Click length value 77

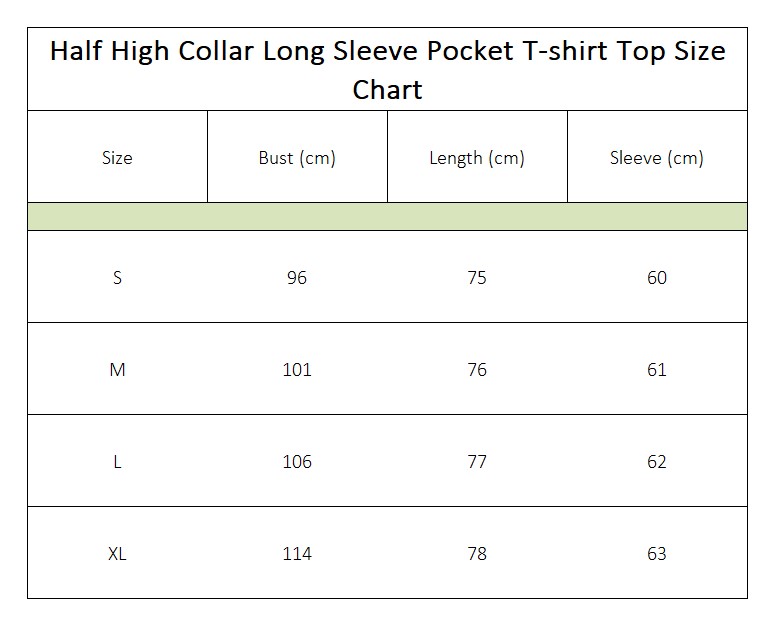point(477,462)
